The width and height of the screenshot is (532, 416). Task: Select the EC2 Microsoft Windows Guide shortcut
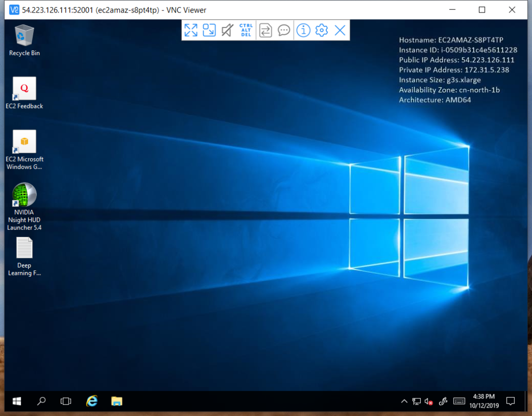[x=24, y=142]
